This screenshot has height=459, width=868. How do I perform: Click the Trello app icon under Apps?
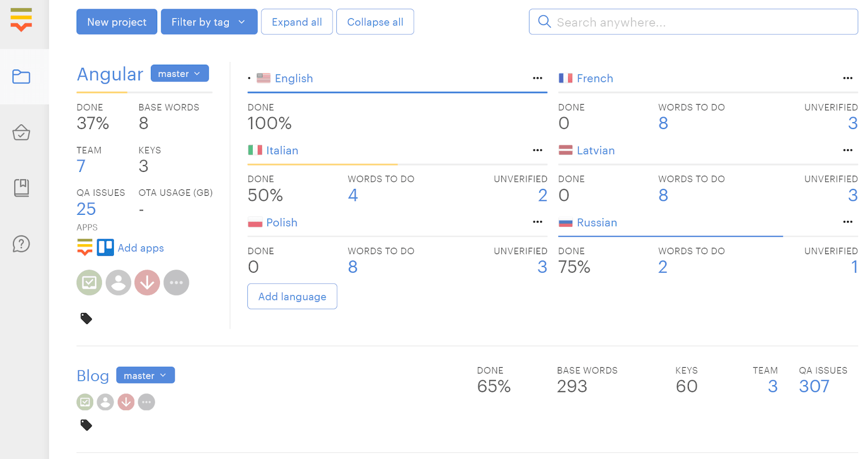click(105, 247)
